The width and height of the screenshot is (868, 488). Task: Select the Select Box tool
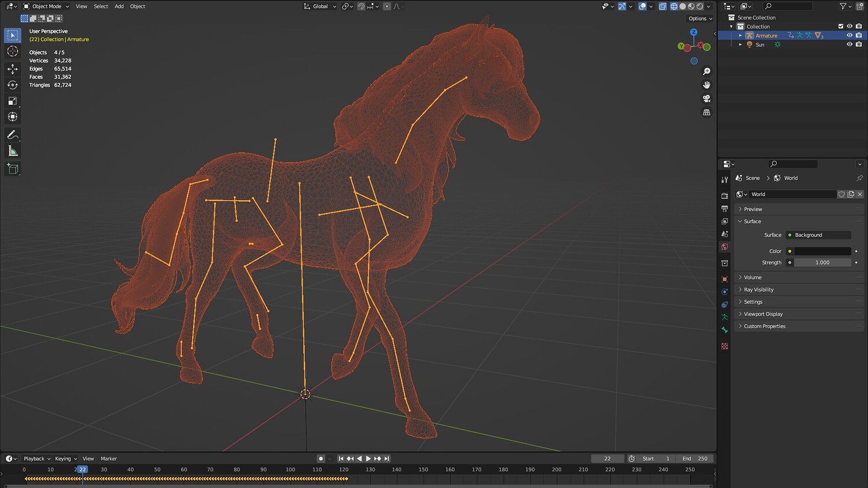point(13,35)
